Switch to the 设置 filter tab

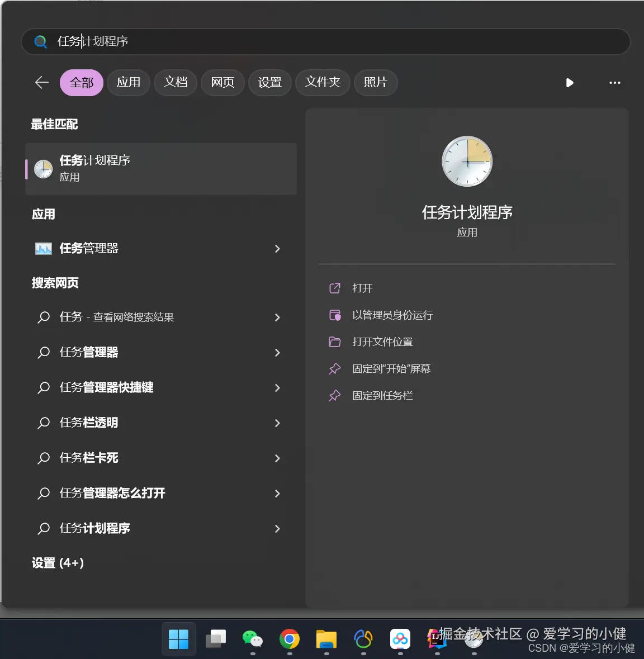pos(269,82)
